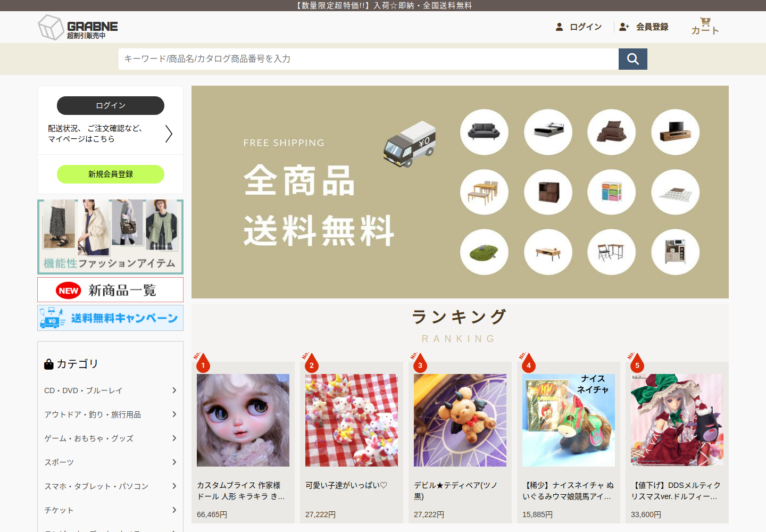This screenshot has width=766, height=532.
Task: Open 会員登録 link in top header
Action: [644, 27]
